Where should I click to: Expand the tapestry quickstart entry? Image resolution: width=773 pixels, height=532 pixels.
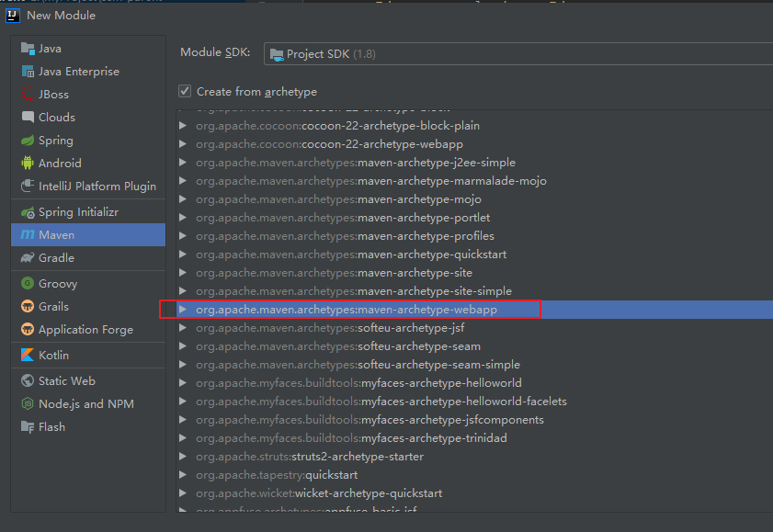pyautogui.click(x=183, y=475)
